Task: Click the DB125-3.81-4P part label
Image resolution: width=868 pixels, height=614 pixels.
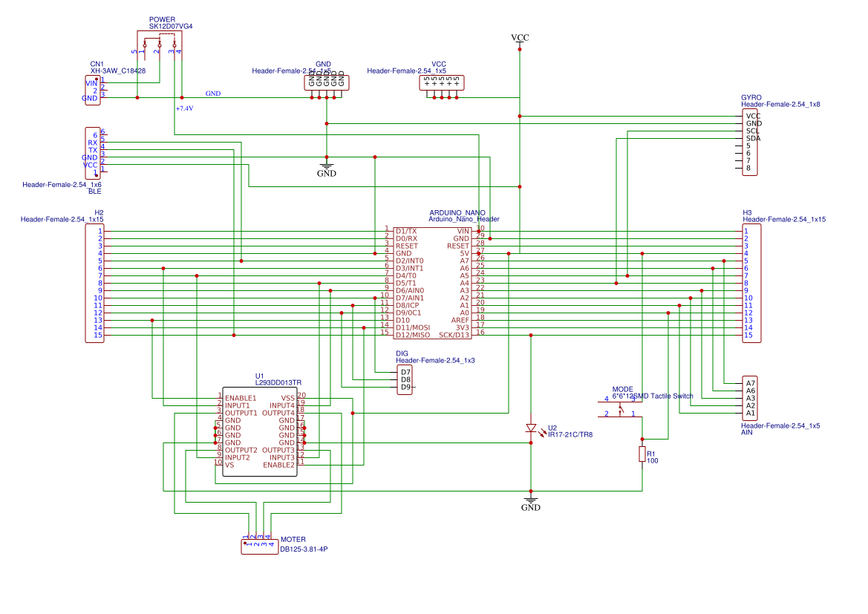Action: pos(304,549)
